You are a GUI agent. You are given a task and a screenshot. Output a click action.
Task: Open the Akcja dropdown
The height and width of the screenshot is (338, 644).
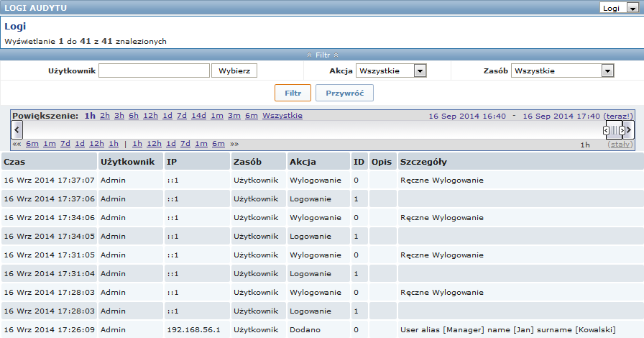(x=391, y=70)
